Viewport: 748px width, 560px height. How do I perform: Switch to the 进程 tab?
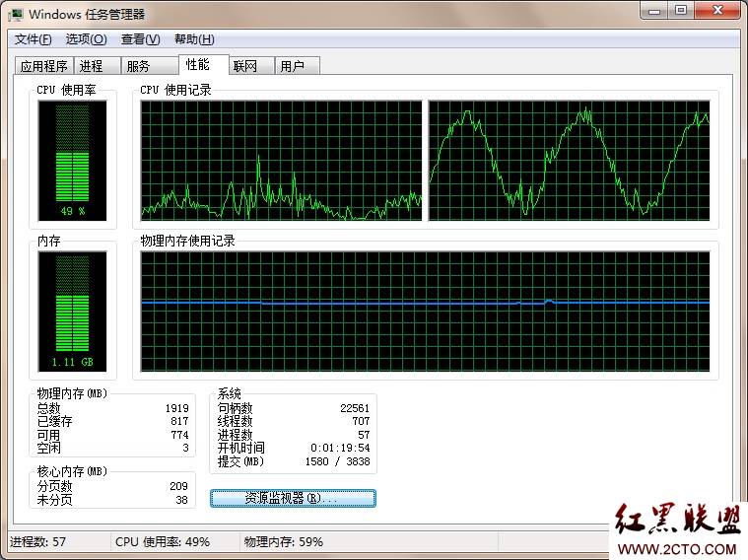(97, 66)
